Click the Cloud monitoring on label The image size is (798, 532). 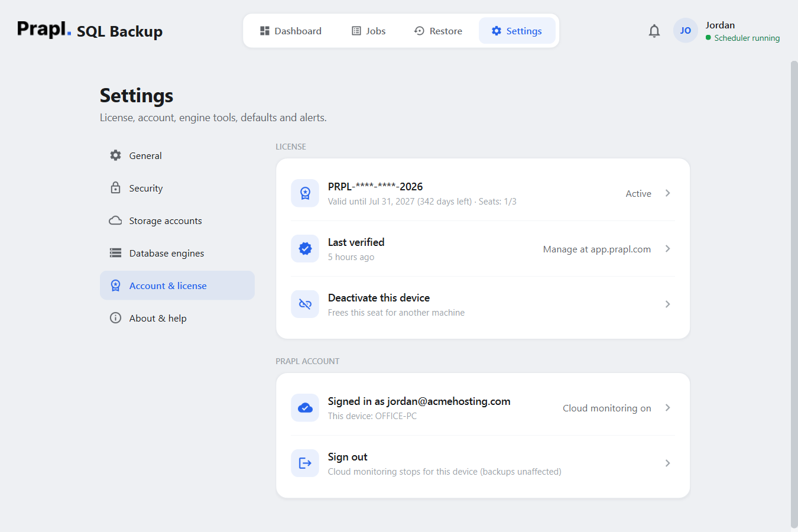(607, 408)
